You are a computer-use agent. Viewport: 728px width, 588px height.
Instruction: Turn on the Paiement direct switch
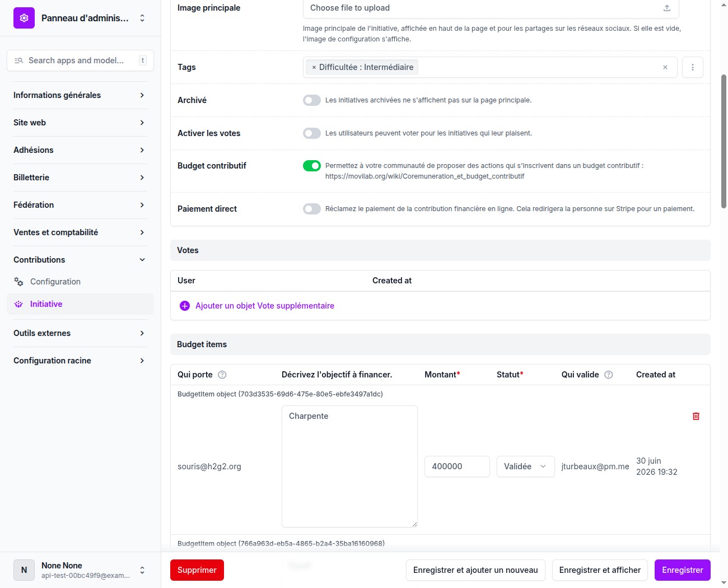coord(312,209)
